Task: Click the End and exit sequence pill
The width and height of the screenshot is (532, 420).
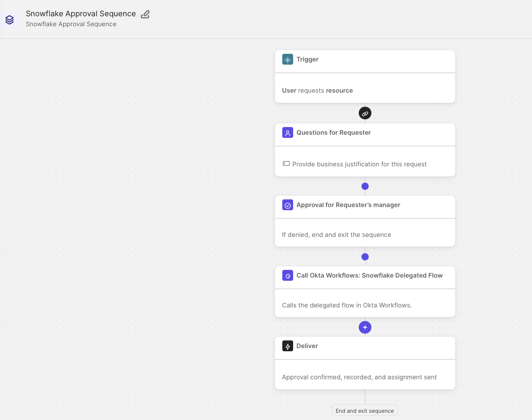Action: [x=365, y=411]
